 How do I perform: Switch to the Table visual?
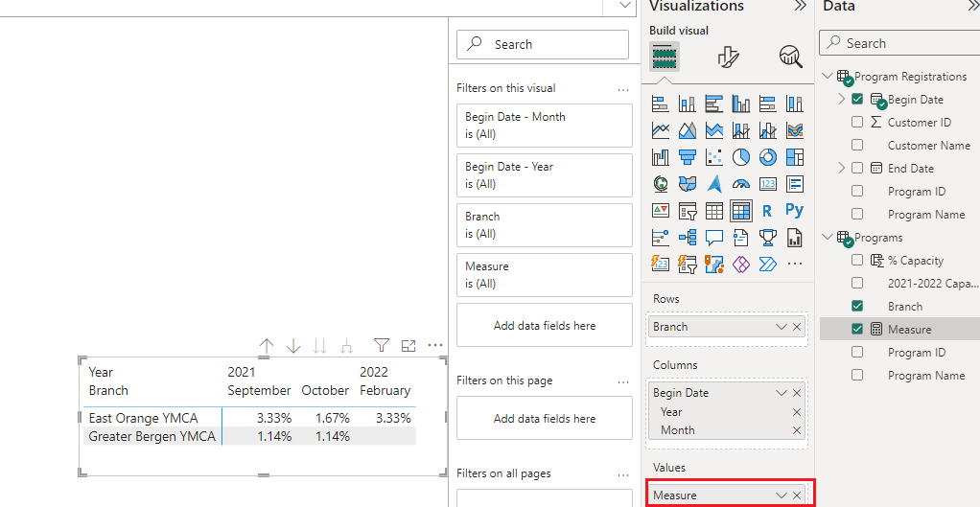coord(714,211)
